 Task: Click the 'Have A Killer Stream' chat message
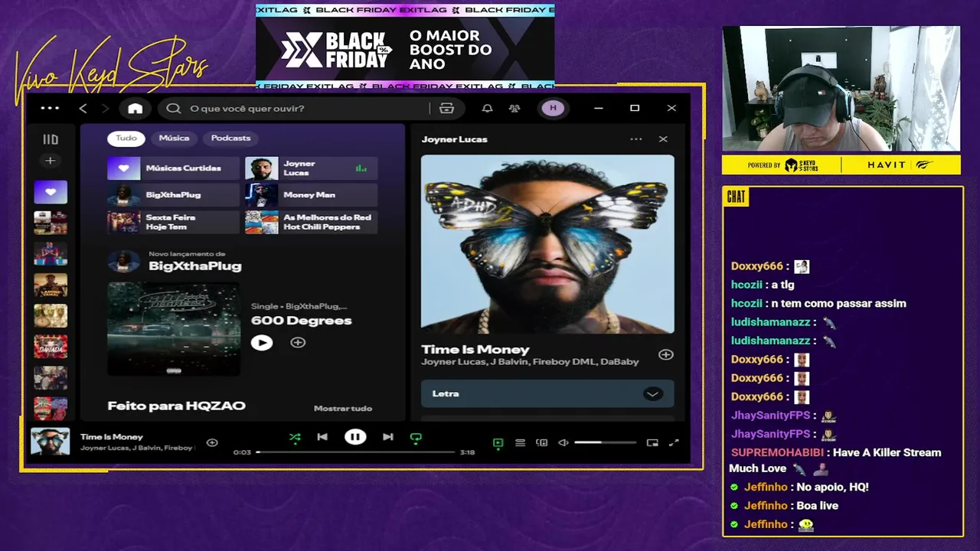point(835,460)
